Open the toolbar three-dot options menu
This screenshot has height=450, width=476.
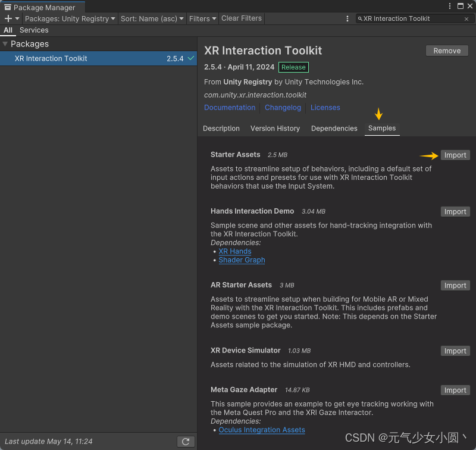pyautogui.click(x=347, y=18)
